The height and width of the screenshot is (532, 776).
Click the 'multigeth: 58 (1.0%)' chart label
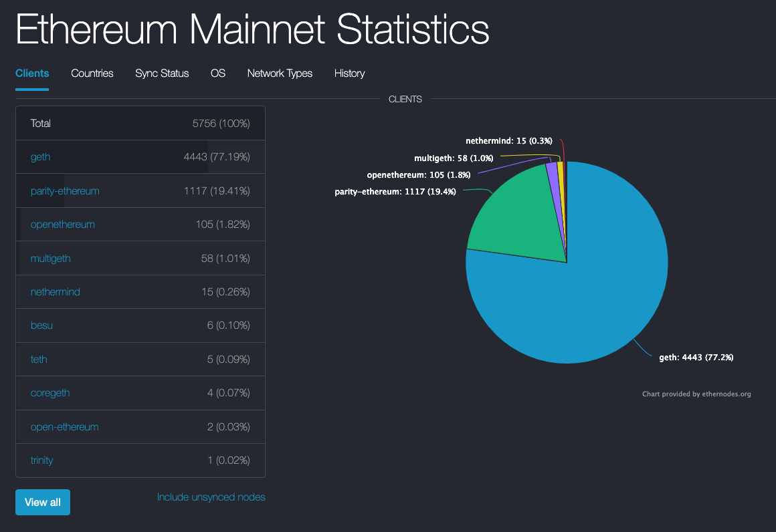pos(454,158)
